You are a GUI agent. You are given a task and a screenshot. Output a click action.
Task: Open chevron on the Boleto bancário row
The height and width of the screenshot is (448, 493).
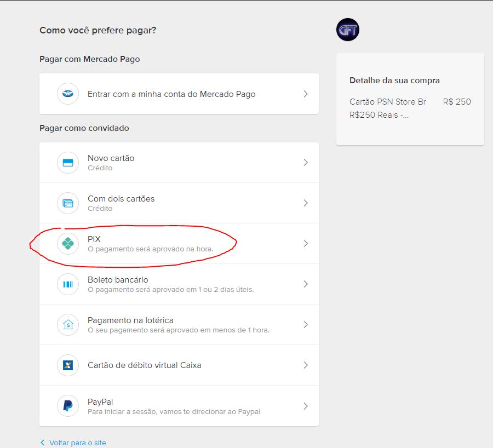point(306,284)
